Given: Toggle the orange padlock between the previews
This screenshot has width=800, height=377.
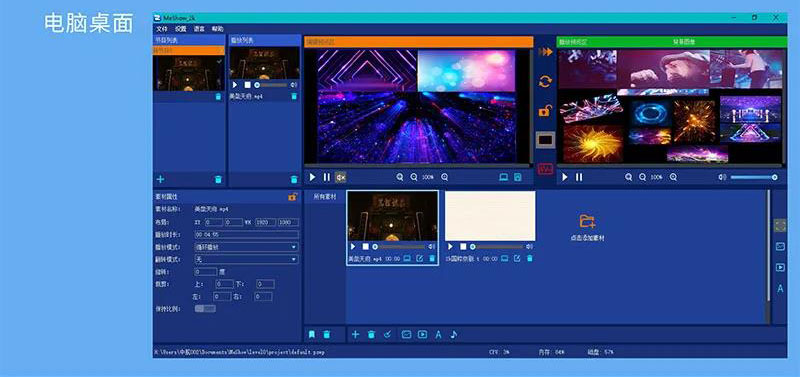Looking at the screenshot, I should (x=545, y=110).
